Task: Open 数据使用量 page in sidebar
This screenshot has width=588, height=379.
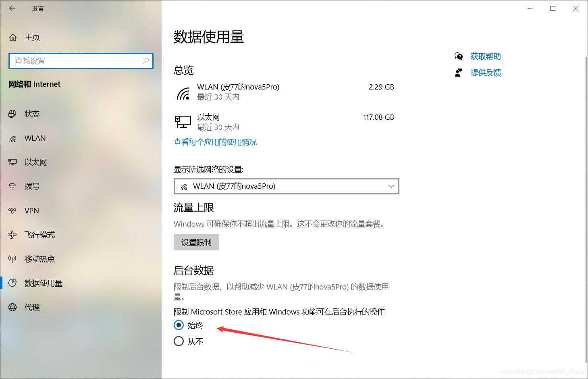Action: coord(44,283)
